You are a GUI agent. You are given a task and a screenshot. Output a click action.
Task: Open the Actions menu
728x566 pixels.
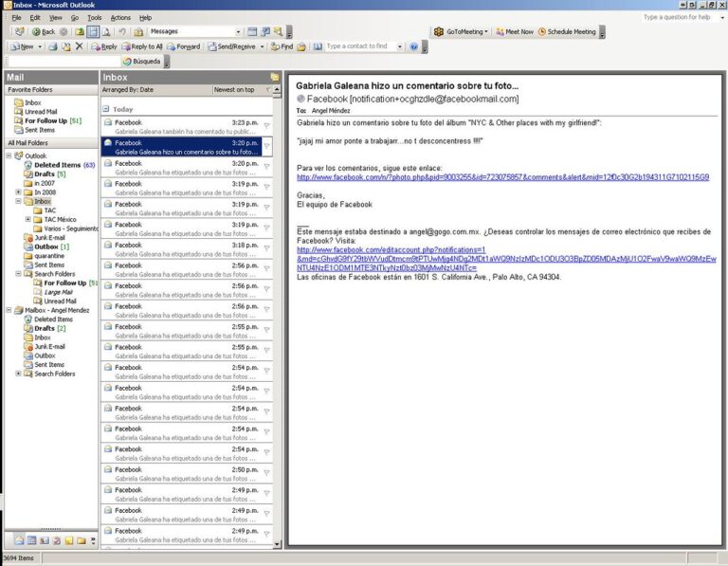[x=120, y=18]
